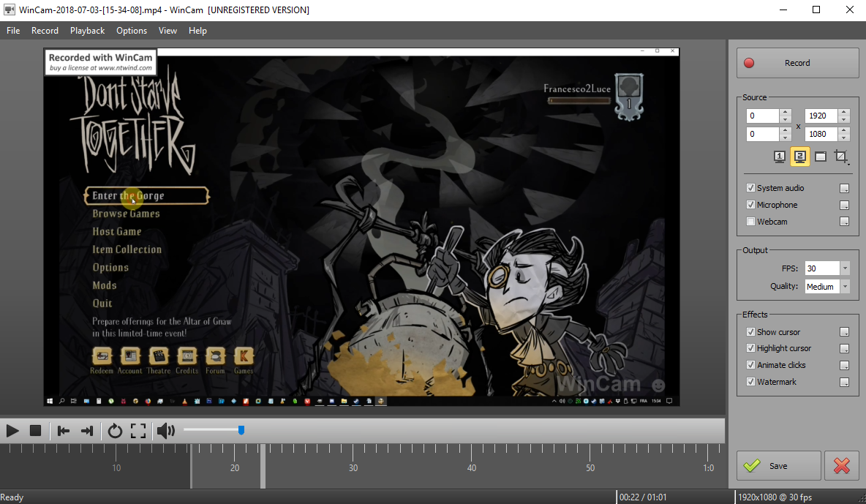
Task: Select monitor 1 as capture source
Action: point(779,157)
